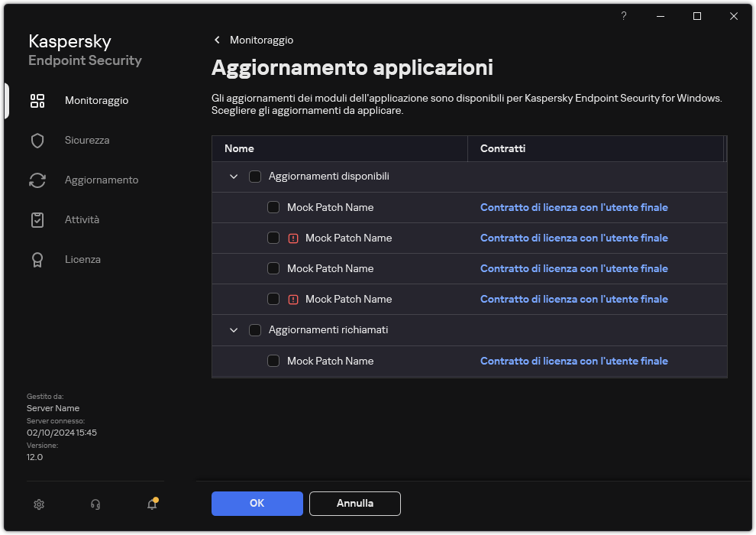Open the first Contratto di licenza link

click(x=573, y=207)
